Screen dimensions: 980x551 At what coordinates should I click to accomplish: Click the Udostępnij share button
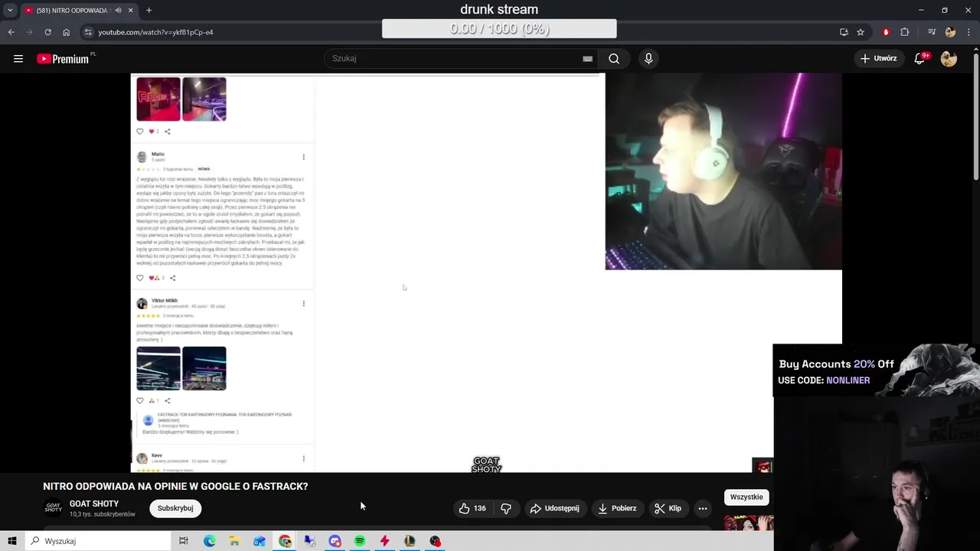tap(555, 508)
